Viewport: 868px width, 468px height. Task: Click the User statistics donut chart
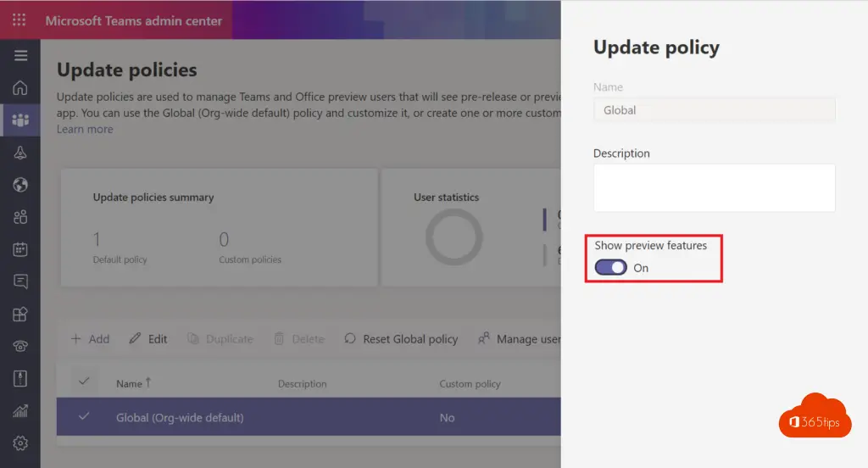(454, 237)
